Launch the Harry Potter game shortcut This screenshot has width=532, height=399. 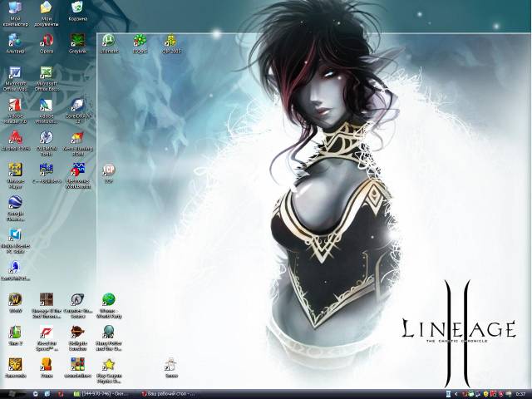tap(109, 332)
